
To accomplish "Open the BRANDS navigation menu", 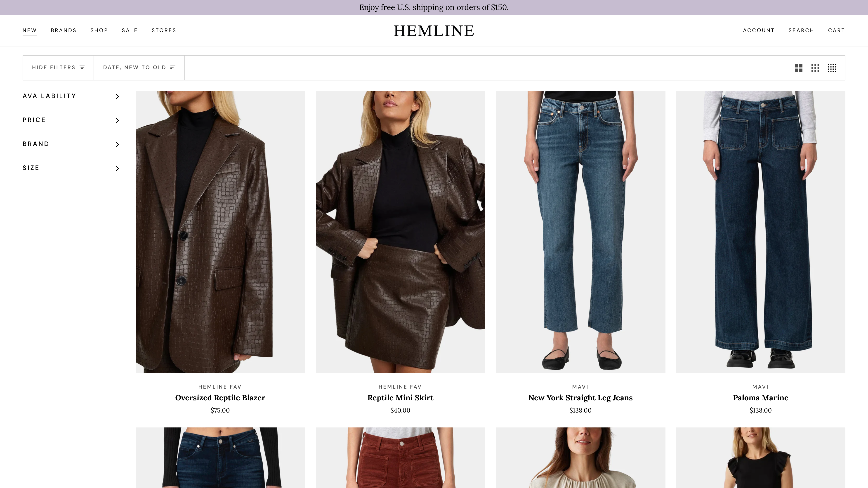I will click(x=63, y=30).
